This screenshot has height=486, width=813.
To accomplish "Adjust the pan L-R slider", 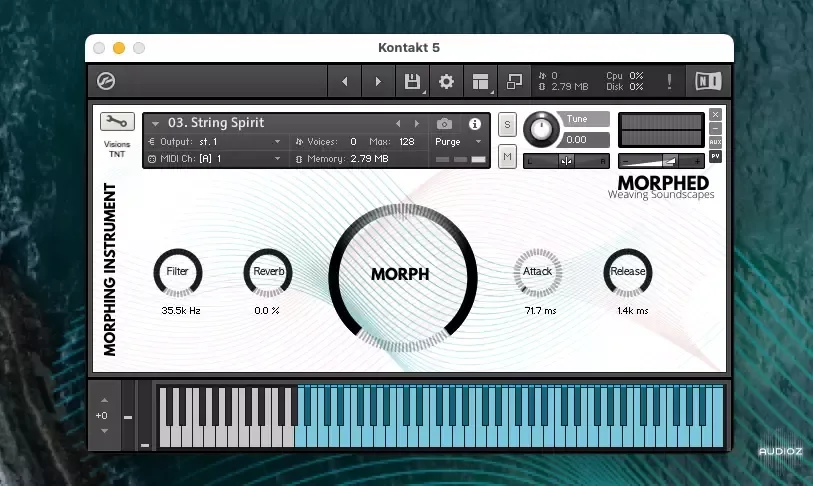I will (x=566, y=161).
